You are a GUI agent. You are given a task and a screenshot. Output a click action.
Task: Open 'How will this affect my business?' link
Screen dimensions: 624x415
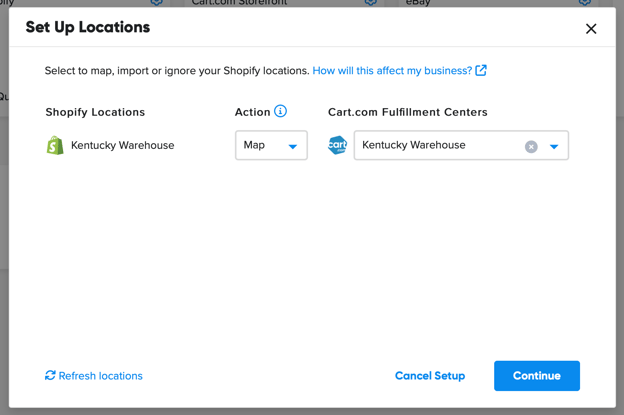[x=392, y=71]
